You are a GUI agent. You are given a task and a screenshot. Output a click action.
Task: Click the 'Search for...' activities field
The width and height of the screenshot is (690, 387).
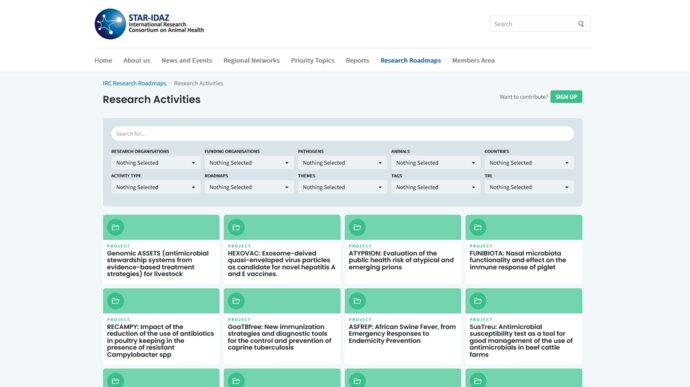click(342, 134)
